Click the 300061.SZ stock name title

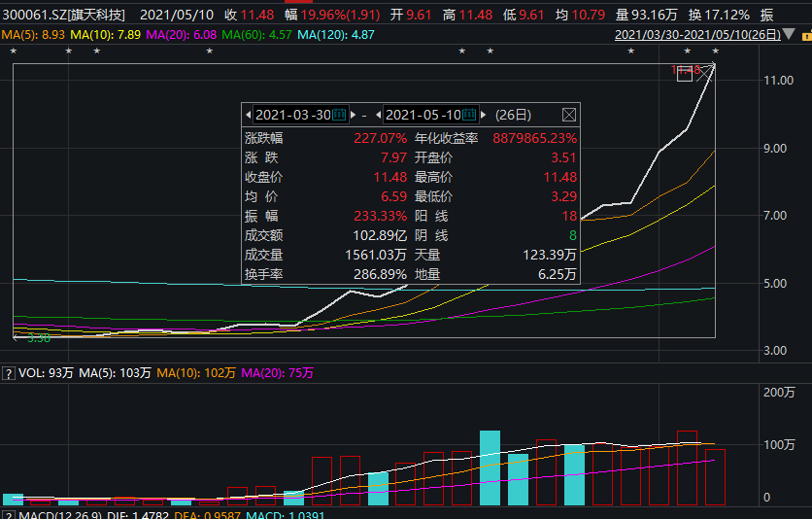point(66,15)
